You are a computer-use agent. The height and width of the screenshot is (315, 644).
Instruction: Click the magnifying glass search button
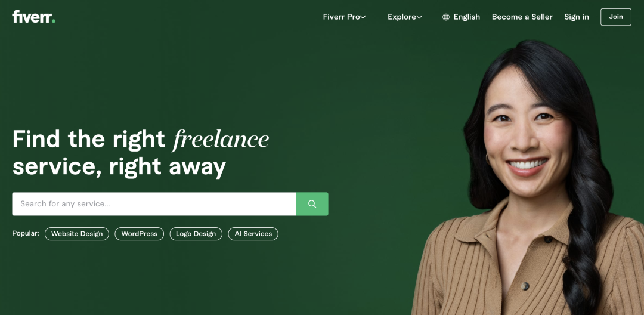tap(312, 203)
